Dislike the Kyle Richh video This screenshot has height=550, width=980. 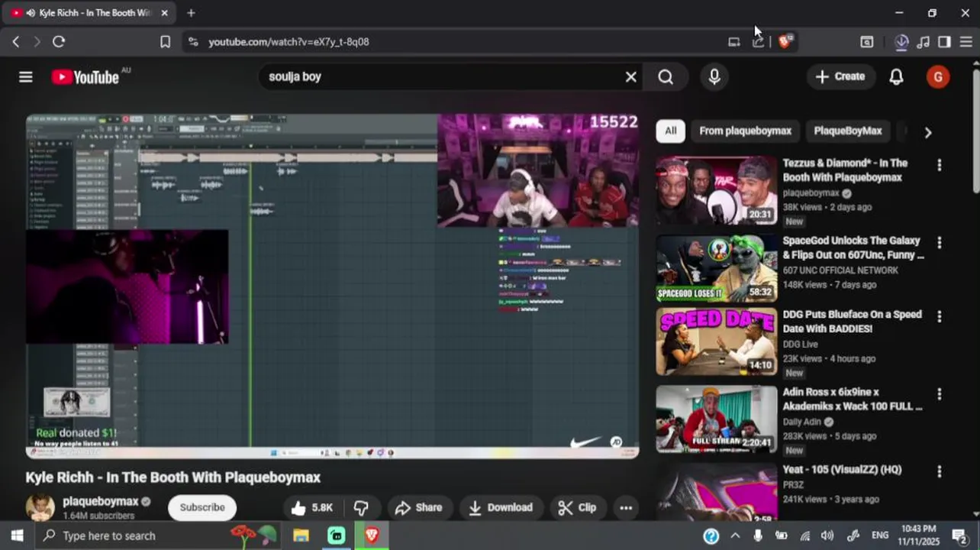pos(362,507)
